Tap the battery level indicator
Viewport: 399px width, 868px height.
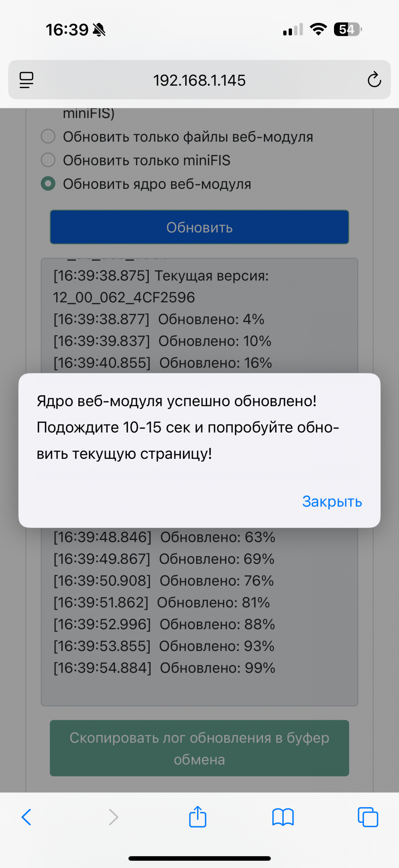point(348,29)
